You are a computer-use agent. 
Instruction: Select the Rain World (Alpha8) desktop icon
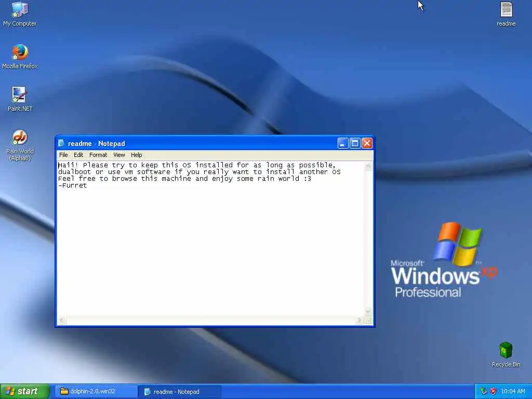pos(20,145)
